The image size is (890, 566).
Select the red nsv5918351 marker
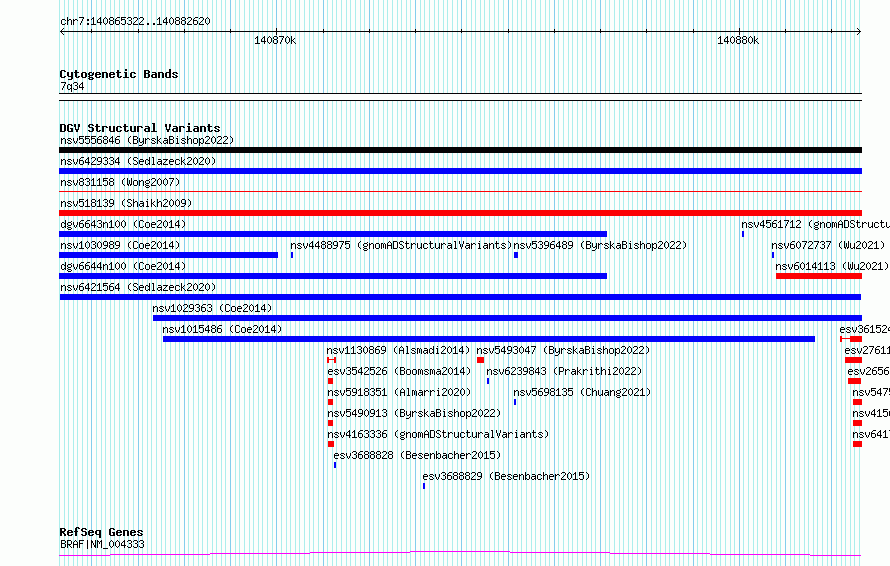pyautogui.click(x=330, y=402)
